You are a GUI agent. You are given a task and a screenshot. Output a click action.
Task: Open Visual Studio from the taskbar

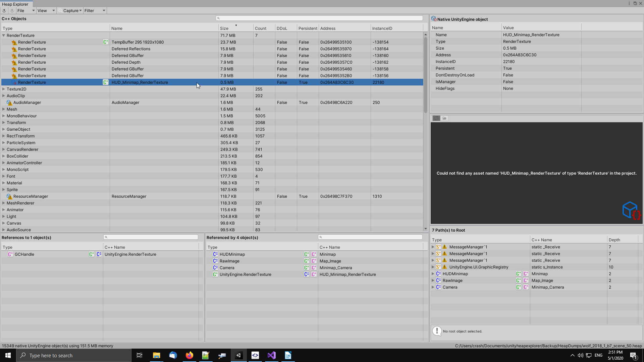[271, 355]
